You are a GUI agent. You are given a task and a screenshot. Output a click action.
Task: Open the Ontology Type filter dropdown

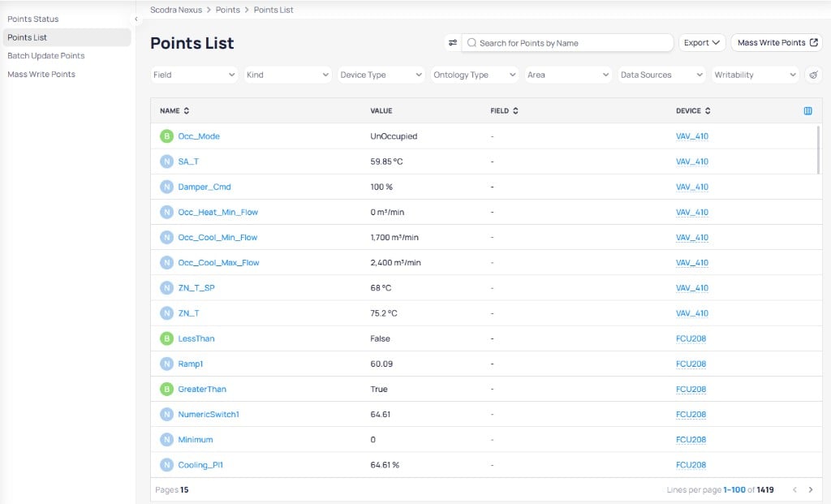coord(474,75)
